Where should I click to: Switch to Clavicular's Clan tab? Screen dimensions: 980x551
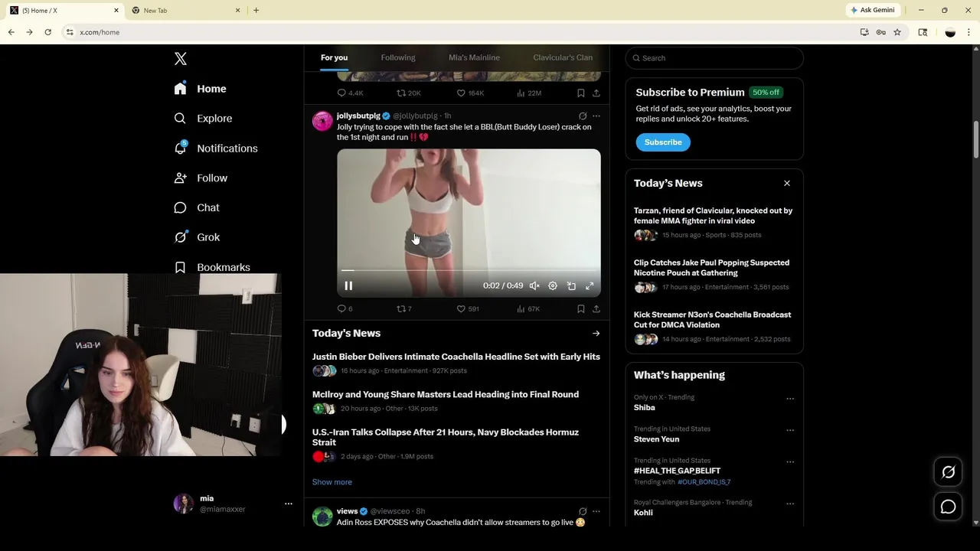pos(563,57)
